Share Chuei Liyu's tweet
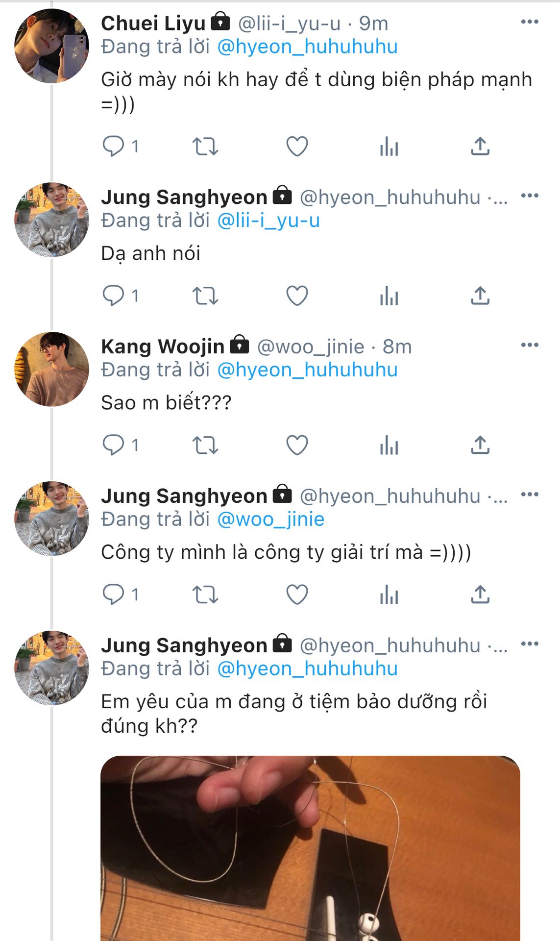This screenshot has width=560, height=941. pos(480,146)
